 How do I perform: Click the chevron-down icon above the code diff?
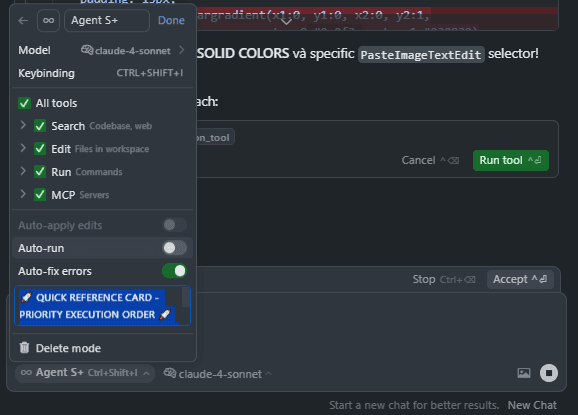click(286, 22)
